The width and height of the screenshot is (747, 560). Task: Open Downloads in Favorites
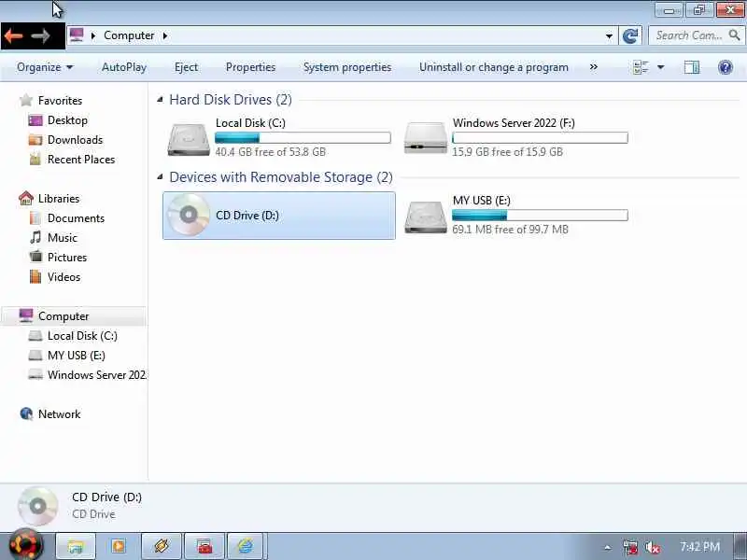(75, 139)
